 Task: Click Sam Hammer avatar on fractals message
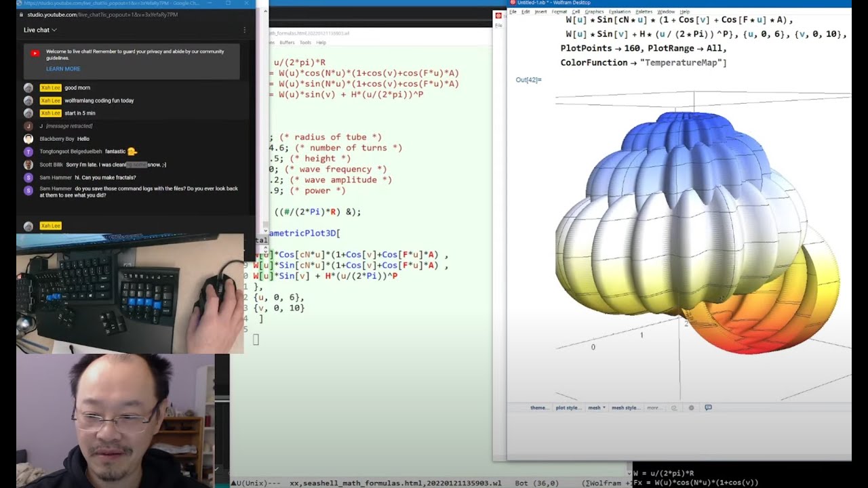pyautogui.click(x=28, y=178)
